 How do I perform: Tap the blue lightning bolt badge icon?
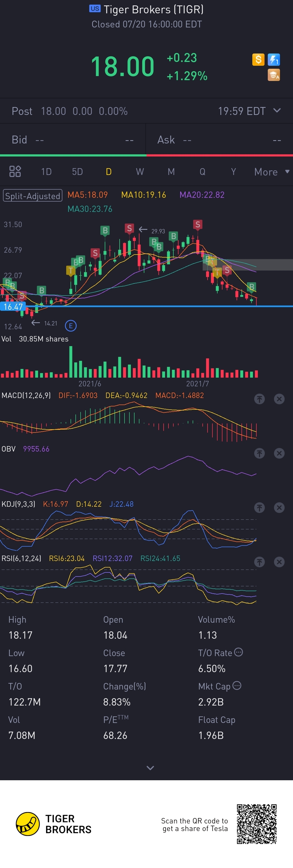coord(274,60)
